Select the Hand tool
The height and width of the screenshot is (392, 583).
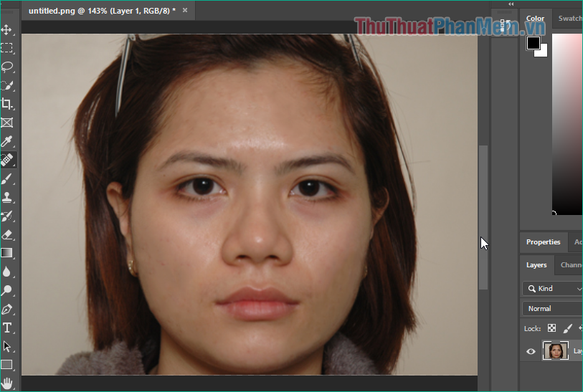tap(6, 383)
